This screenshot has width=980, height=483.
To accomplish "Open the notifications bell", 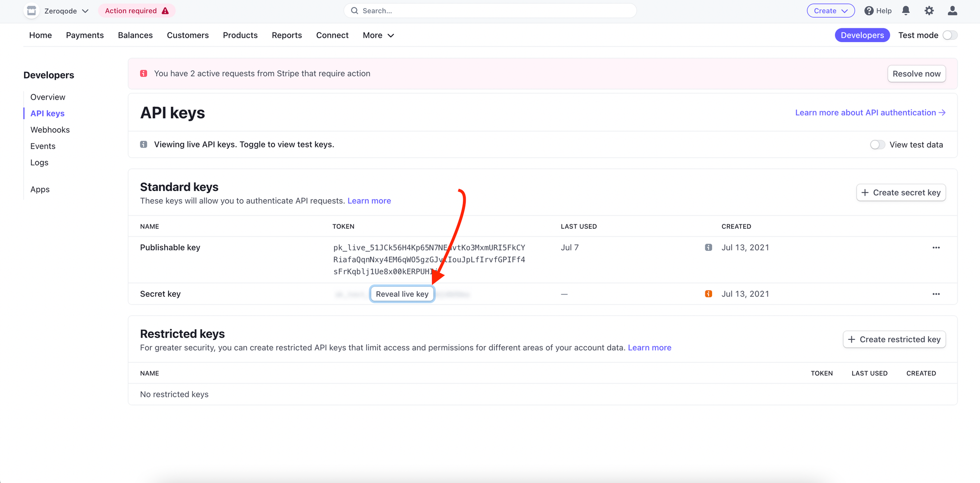I will pyautogui.click(x=906, y=11).
